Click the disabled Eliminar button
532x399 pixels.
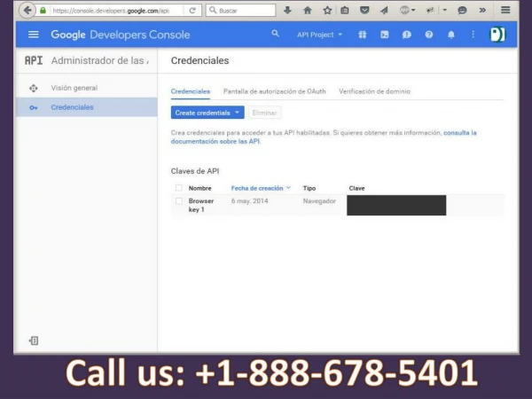click(x=264, y=113)
